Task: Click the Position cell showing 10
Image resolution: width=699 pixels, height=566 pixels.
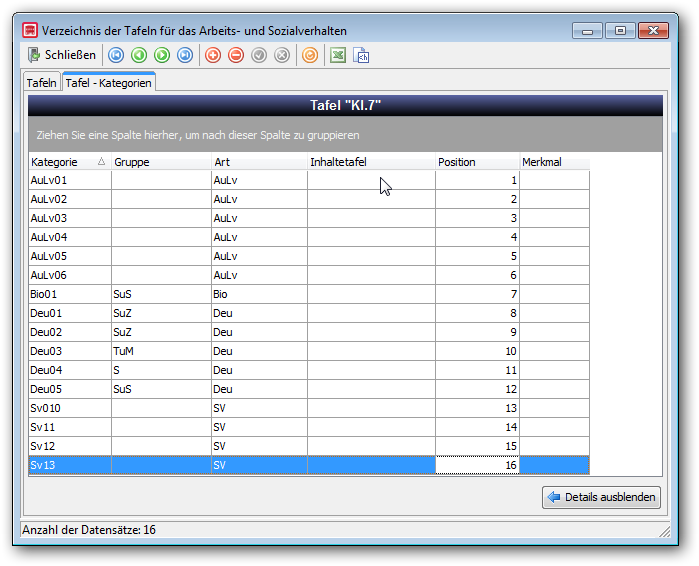Action: click(477, 351)
